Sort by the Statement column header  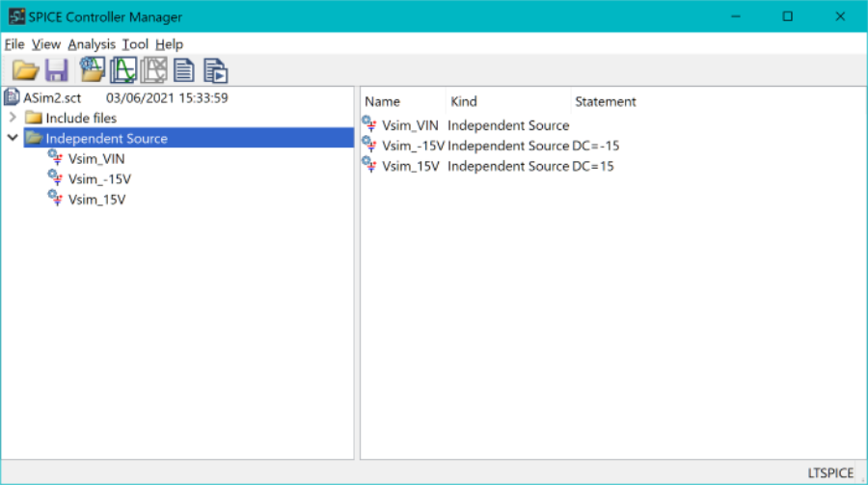[x=605, y=101]
